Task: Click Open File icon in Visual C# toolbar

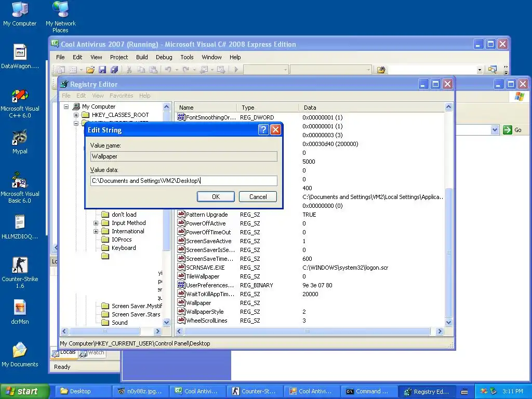Action: pyautogui.click(x=90, y=70)
